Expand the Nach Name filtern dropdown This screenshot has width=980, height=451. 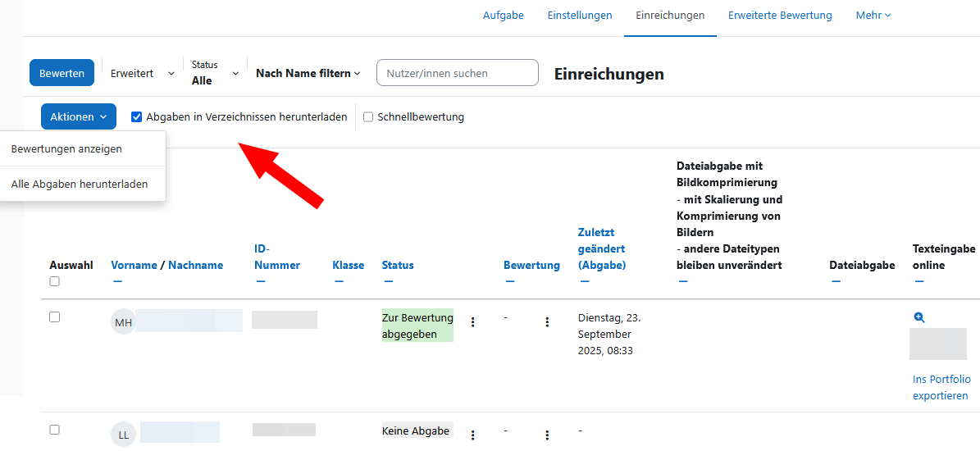click(308, 73)
